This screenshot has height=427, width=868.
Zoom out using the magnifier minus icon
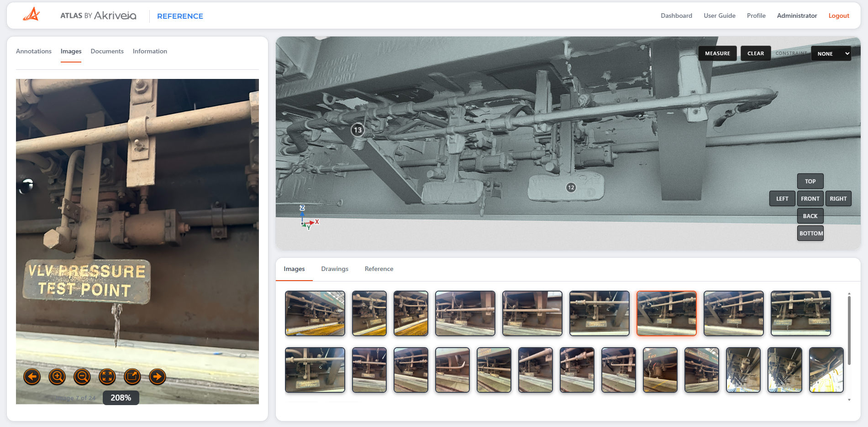click(82, 377)
